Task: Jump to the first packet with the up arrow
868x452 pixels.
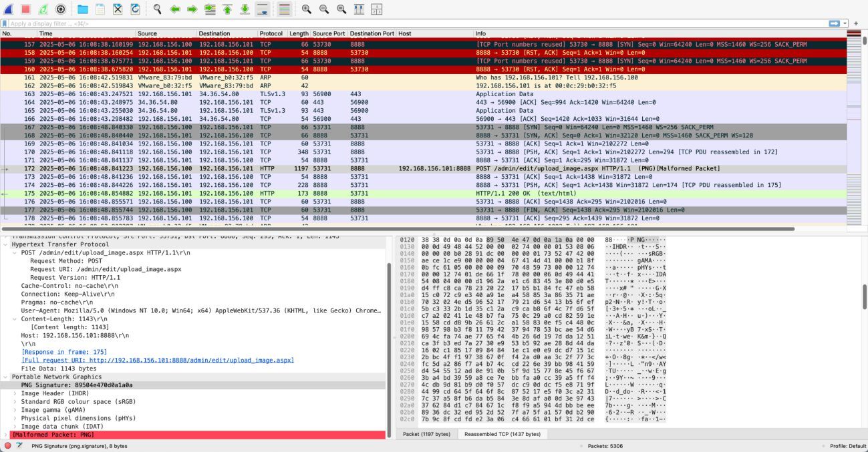Action: 227,9
